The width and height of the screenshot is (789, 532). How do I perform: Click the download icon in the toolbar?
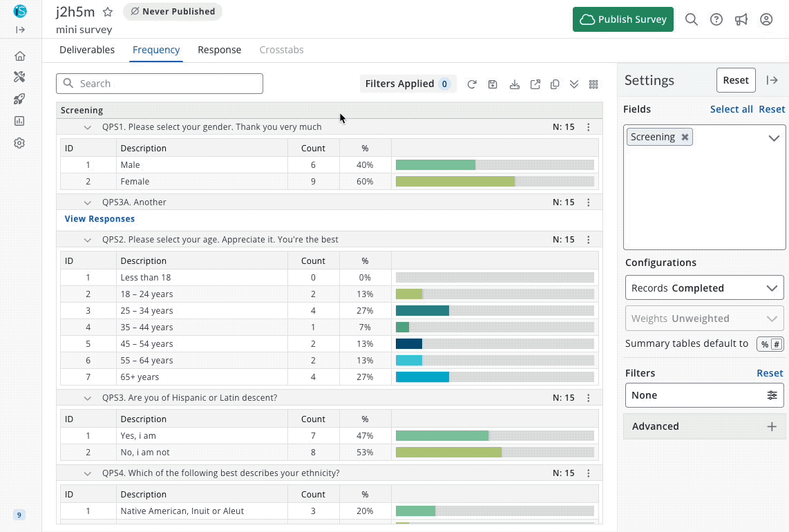click(x=514, y=84)
